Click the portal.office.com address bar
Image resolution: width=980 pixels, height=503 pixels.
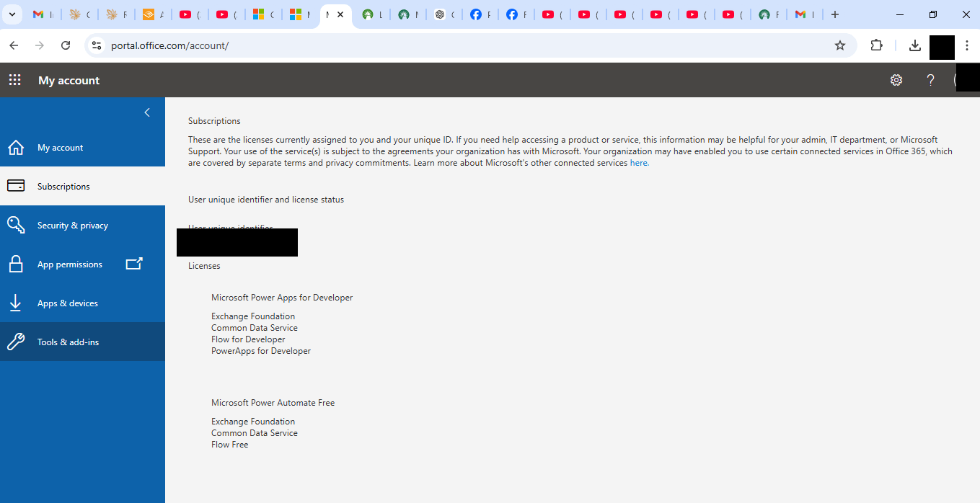click(x=469, y=45)
